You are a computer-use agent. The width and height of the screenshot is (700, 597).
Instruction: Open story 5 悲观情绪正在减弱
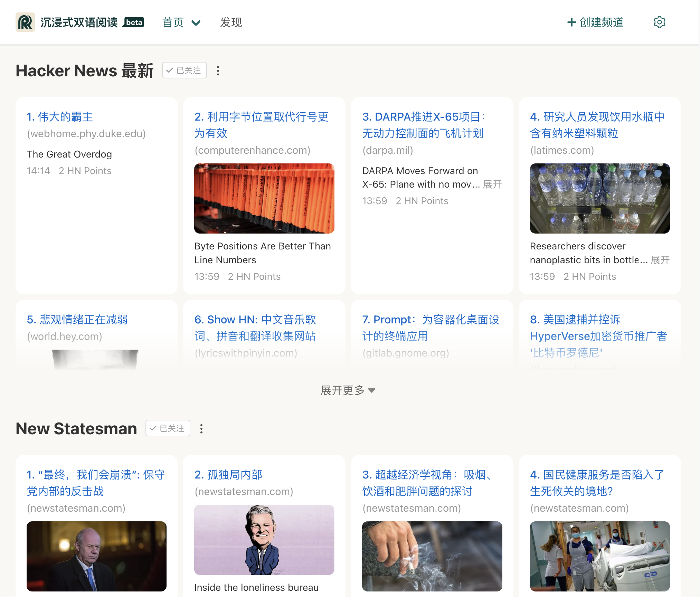pyautogui.click(x=77, y=320)
